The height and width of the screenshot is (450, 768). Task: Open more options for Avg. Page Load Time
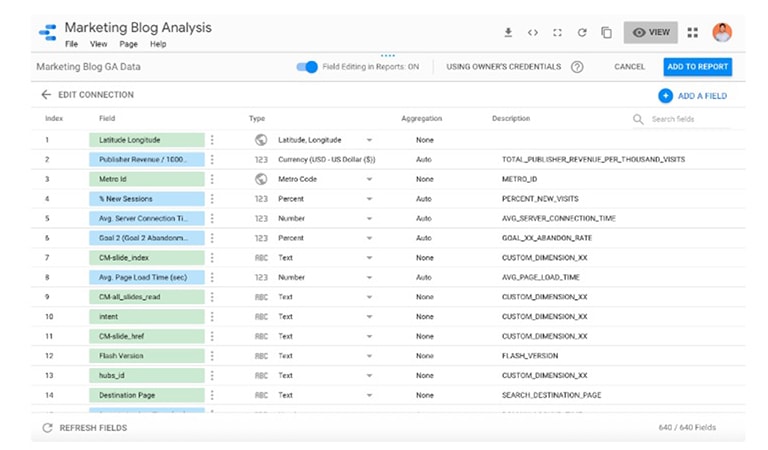coord(212,277)
